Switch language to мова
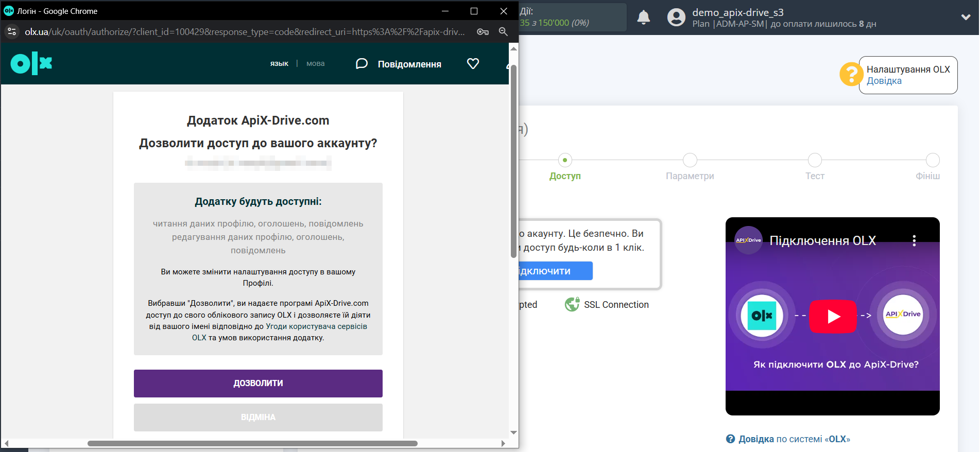The image size is (980, 452). pyautogui.click(x=316, y=64)
